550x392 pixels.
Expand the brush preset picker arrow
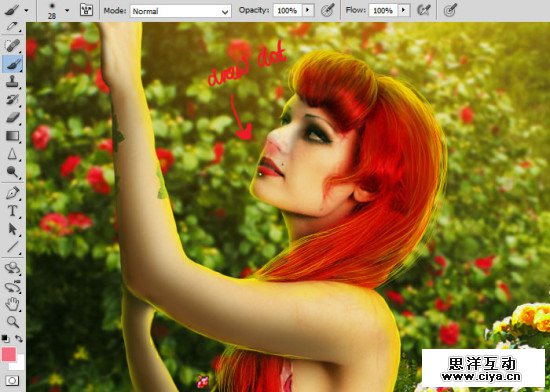[x=67, y=11]
